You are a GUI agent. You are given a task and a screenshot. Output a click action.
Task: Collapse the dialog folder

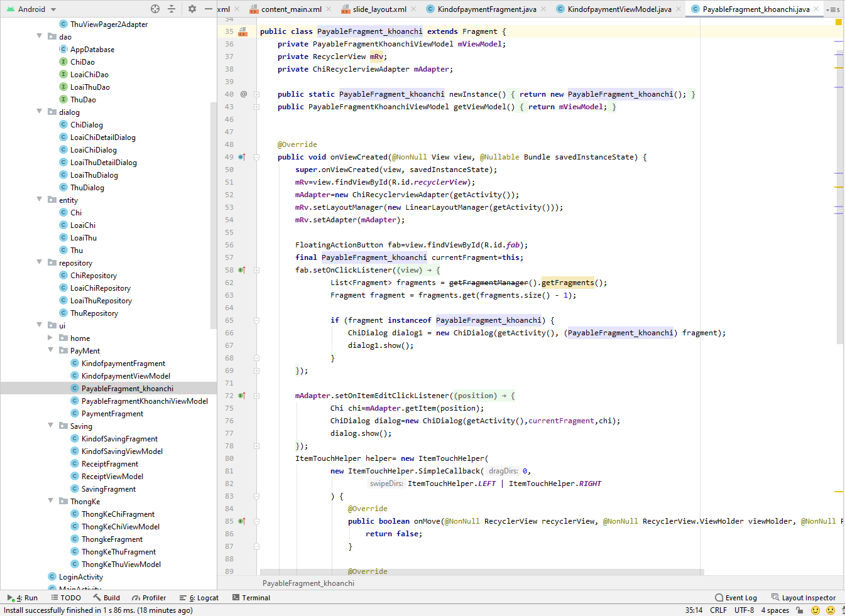pos(40,112)
